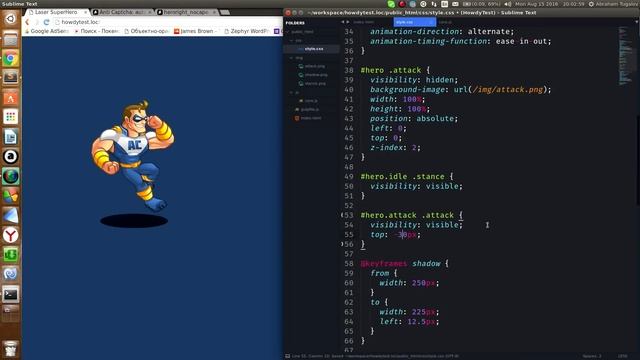The image size is (640, 360).
Task: Fold code block at line 53 gutter arrow
Action: [x=342, y=215]
